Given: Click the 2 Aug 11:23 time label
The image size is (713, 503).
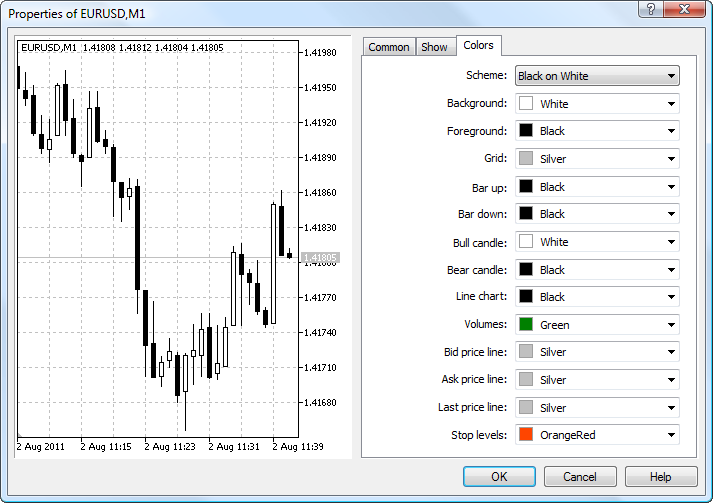Looking at the screenshot, I should tap(170, 447).
